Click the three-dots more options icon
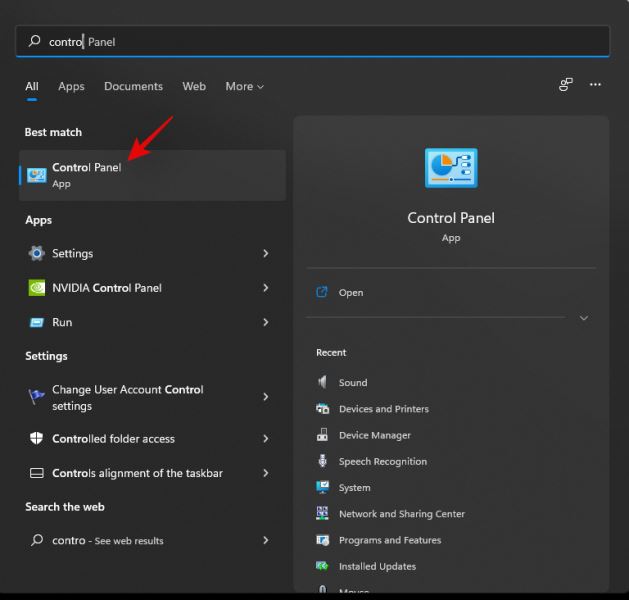 click(x=596, y=85)
